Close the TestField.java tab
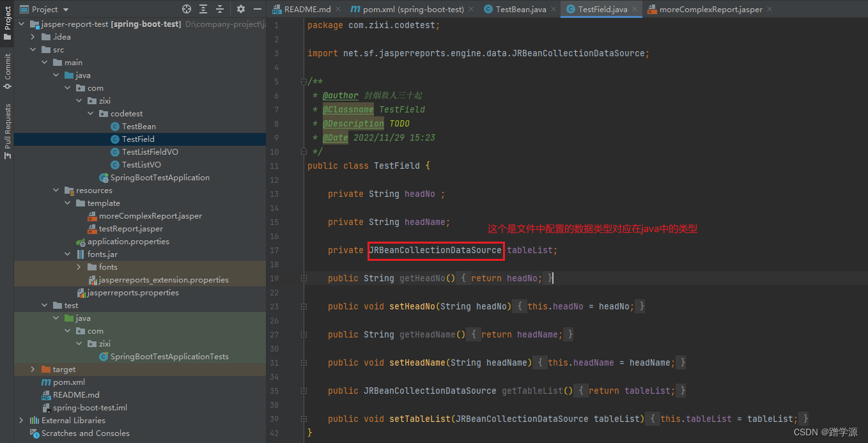Viewport: 868px width, 443px height. pos(634,10)
